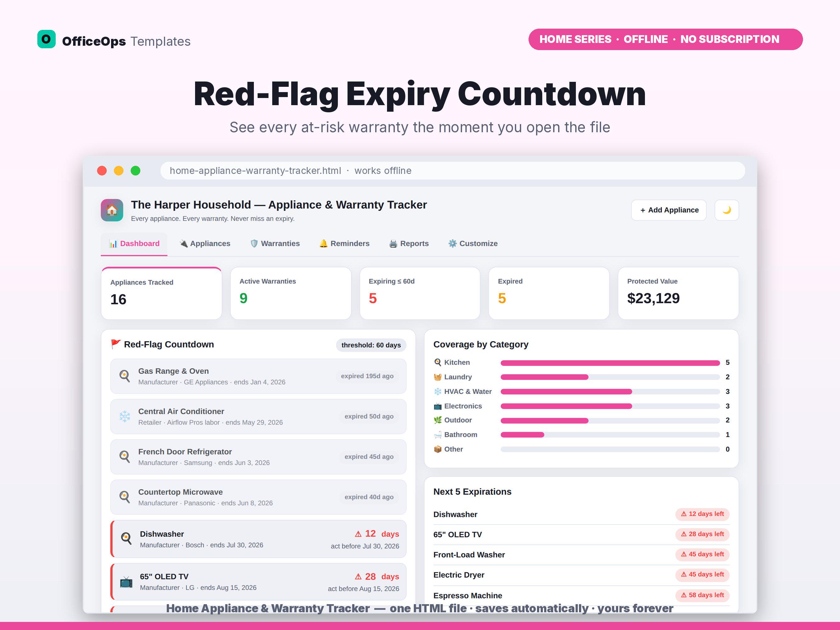Click the Add Appliance button
The height and width of the screenshot is (630, 840).
click(669, 210)
